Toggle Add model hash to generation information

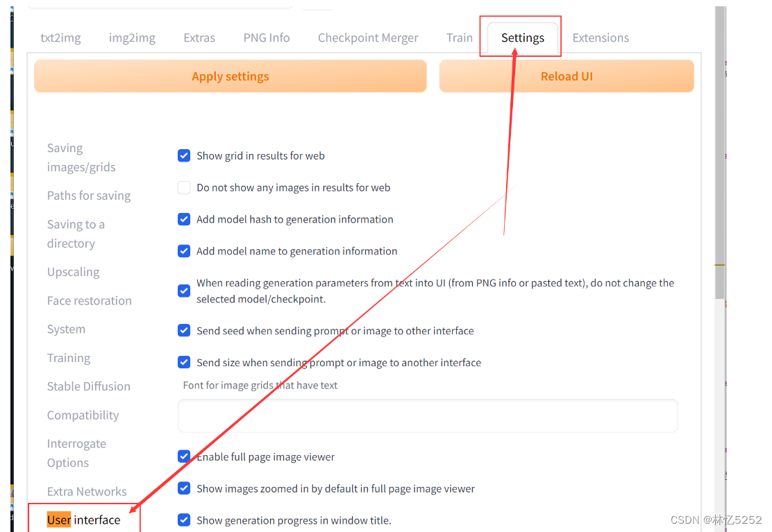click(184, 219)
